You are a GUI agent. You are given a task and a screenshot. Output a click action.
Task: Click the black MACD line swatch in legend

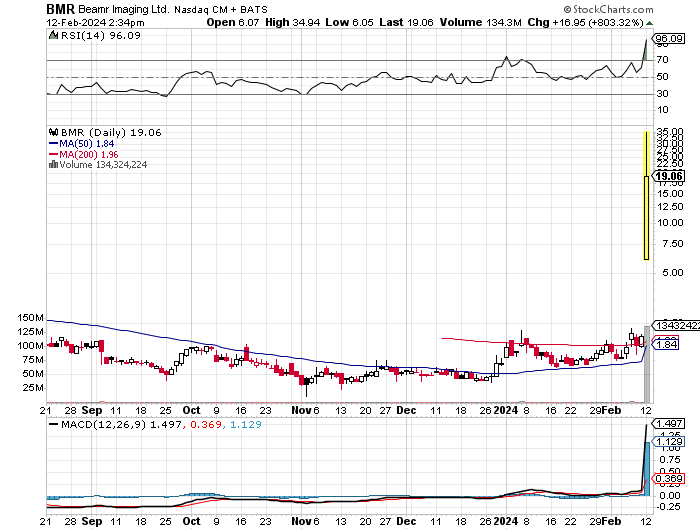(53, 425)
